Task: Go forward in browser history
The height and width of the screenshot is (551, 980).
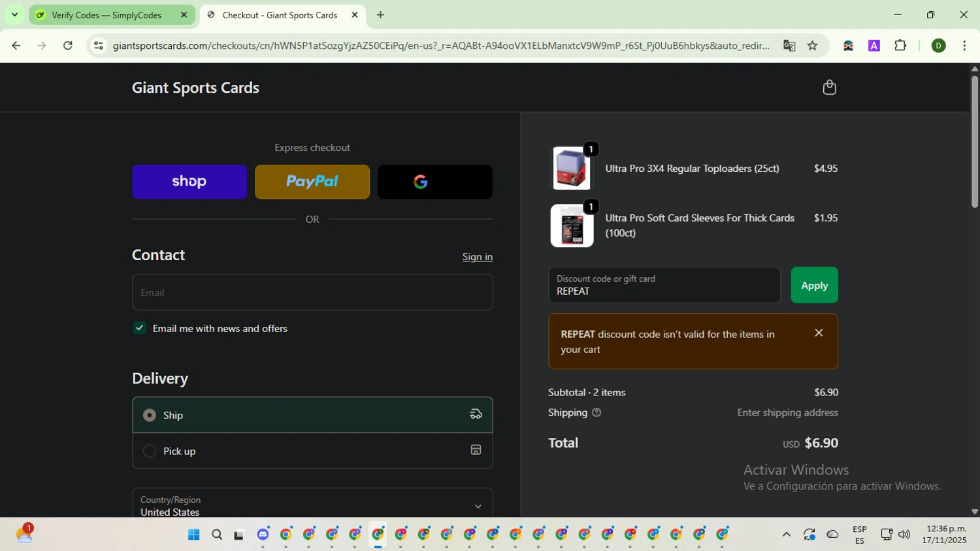Action: click(x=42, y=46)
